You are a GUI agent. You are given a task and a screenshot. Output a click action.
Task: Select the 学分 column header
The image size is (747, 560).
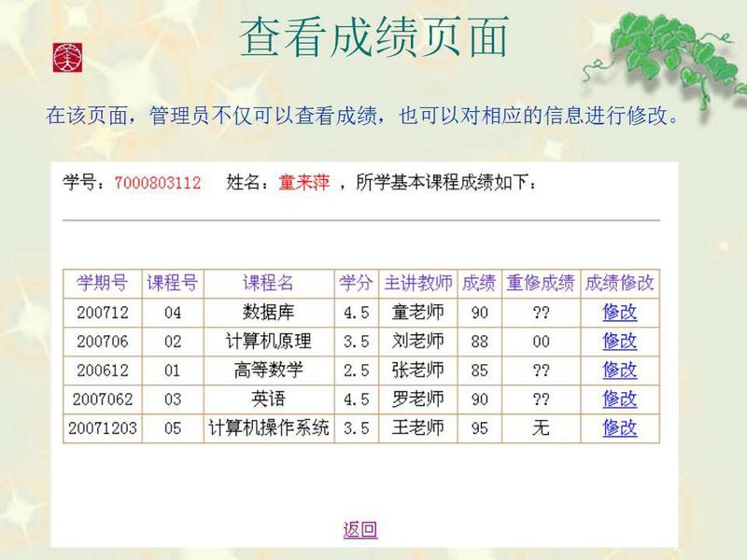356,284
